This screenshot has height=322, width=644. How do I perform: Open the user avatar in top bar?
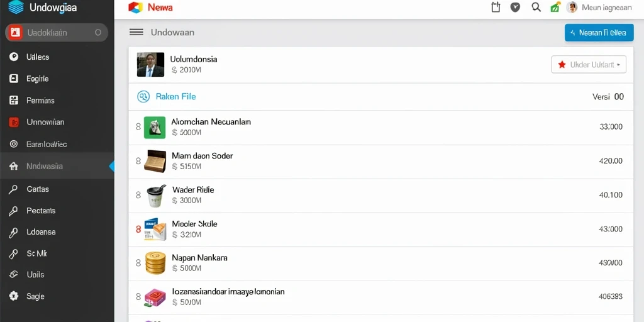(572, 8)
